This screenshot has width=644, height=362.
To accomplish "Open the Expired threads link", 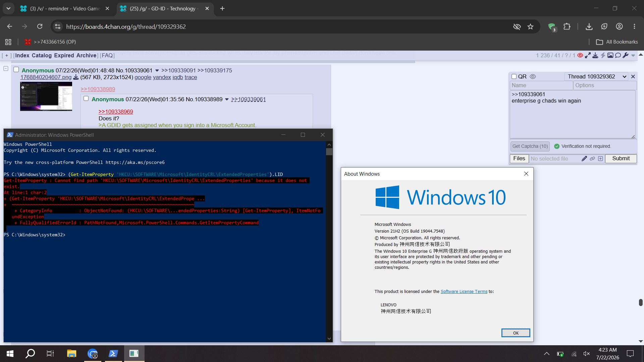I will pos(64,56).
